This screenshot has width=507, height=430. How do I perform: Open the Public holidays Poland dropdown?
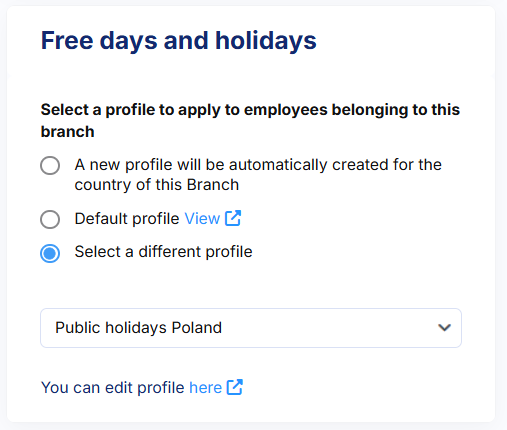point(251,328)
